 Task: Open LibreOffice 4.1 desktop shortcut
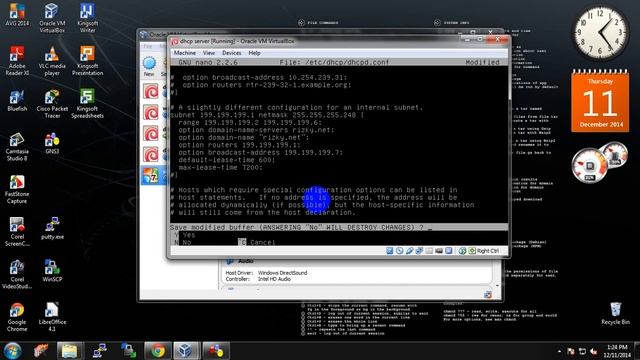click(52, 317)
